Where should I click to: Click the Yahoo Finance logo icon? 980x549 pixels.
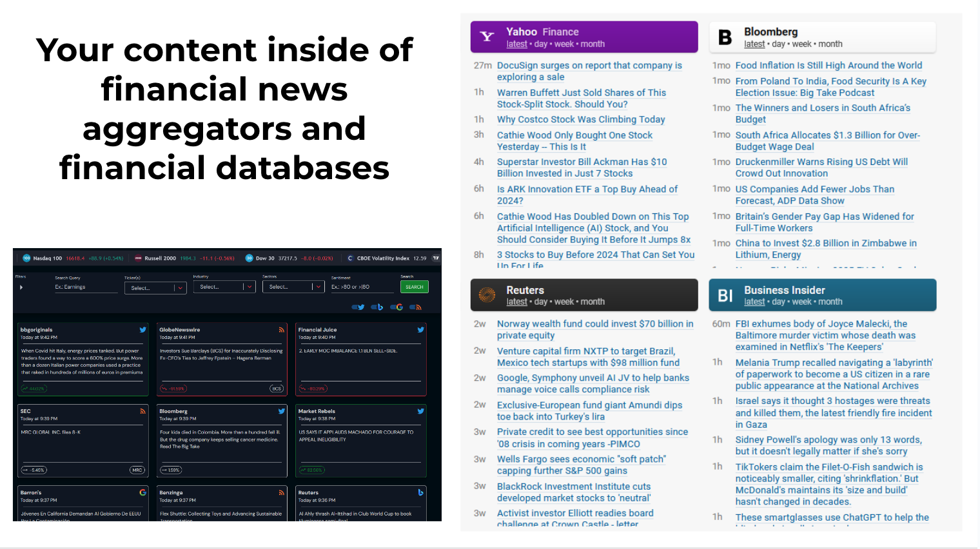coord(487,37)
